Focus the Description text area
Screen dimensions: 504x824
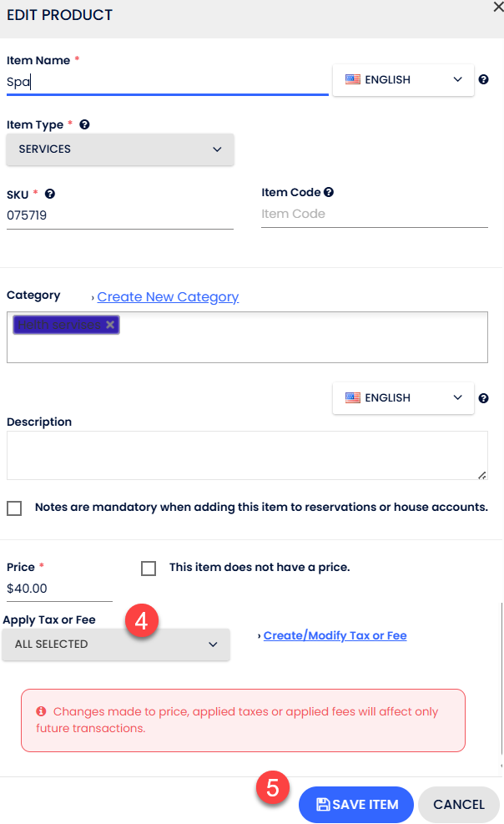click(x=247, y=455)
